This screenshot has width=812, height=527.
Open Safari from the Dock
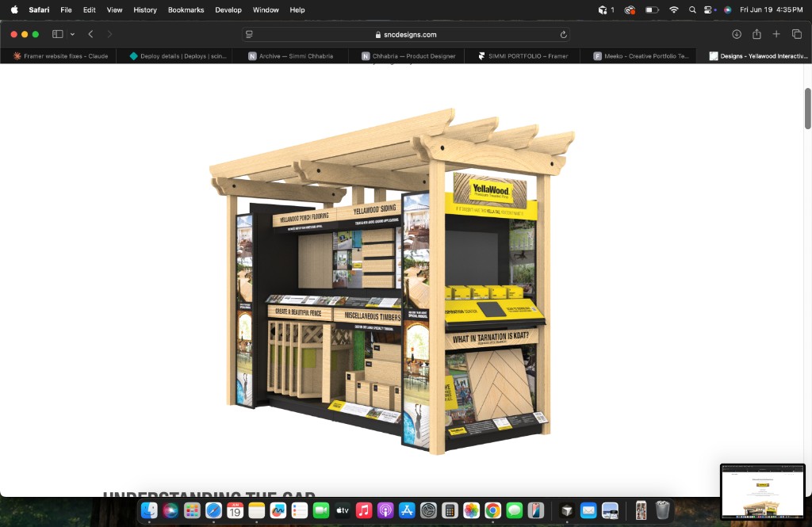[213, 511]
